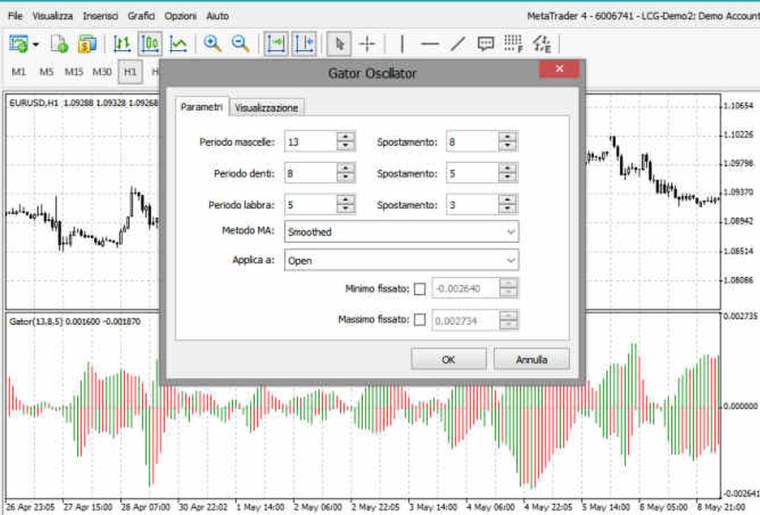Toggle the chart auto scroll icon

click(276, 43)
